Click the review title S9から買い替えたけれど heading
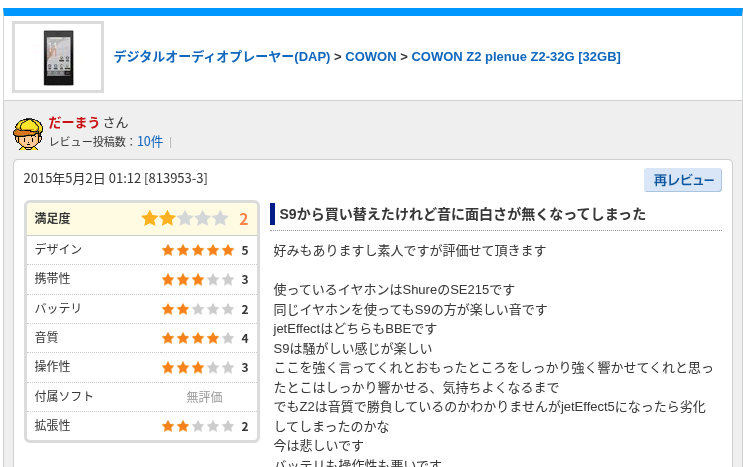743x467 pixels. pyautogui.click(x=462, y=214)
